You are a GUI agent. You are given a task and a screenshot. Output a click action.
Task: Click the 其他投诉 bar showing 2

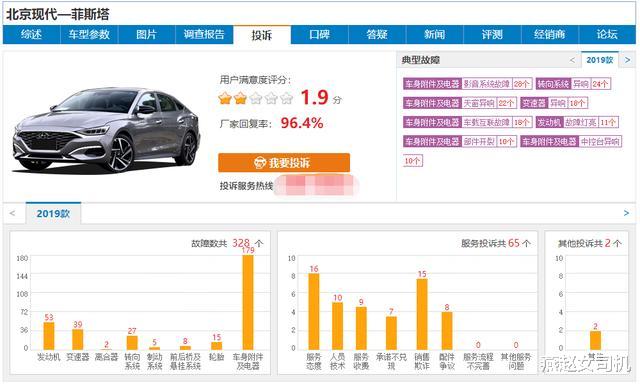595,340
